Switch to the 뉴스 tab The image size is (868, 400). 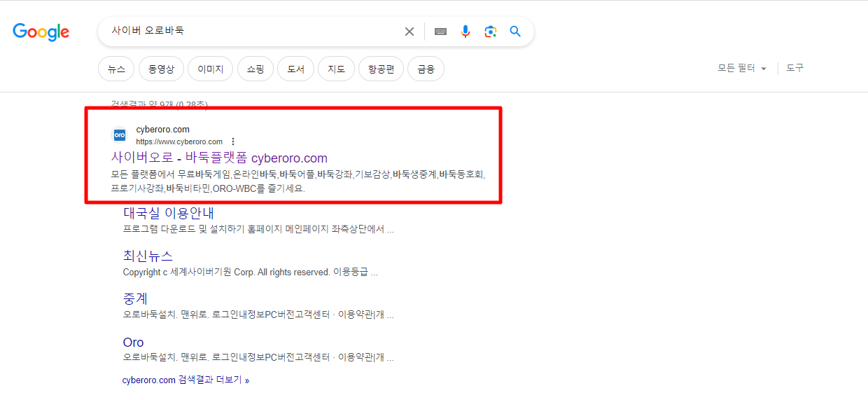pyautogui.click(x=117, y=69)
